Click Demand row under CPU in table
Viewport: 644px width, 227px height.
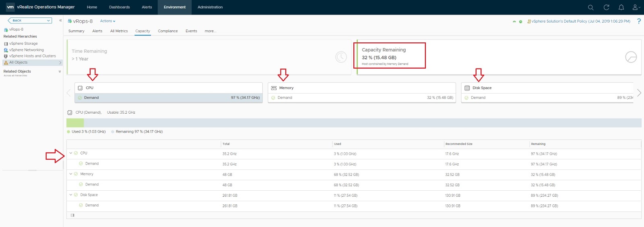click(x=354, y=164)
